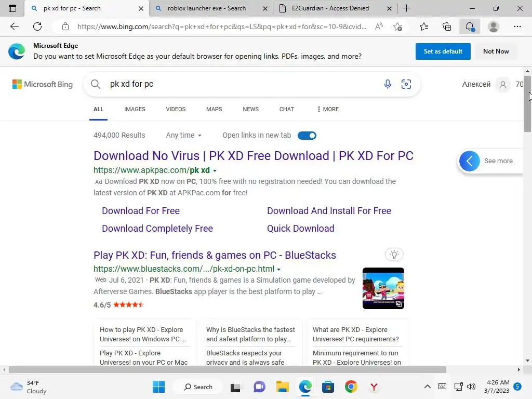This screenshot has width=532, height=399.
Task: Show hidden system tray icons chevron
Action: coord(427,387)
